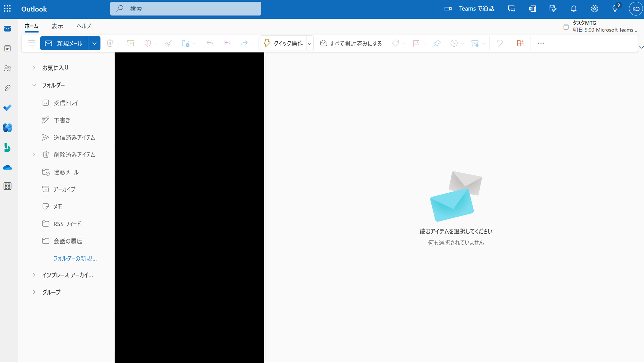Open Settings gear icon
The width and height of the screenshot is (644, 363).
coord(595,9)
